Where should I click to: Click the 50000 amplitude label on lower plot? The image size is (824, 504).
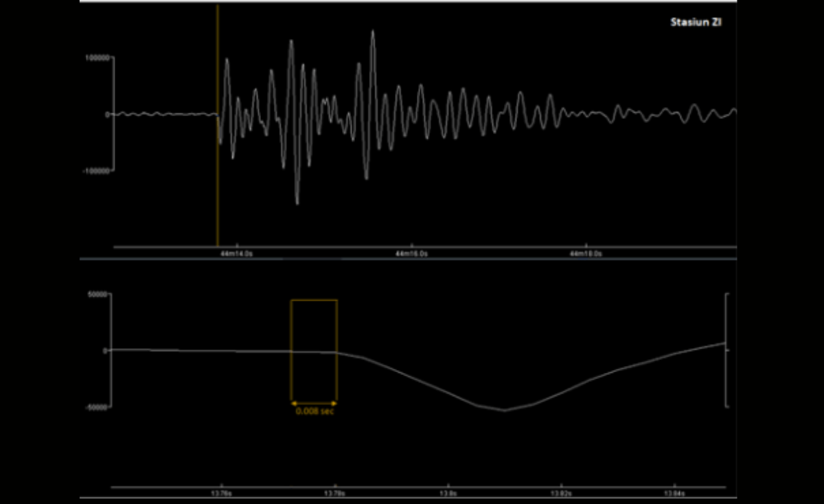pyautogui.click(x=97, y=294)
